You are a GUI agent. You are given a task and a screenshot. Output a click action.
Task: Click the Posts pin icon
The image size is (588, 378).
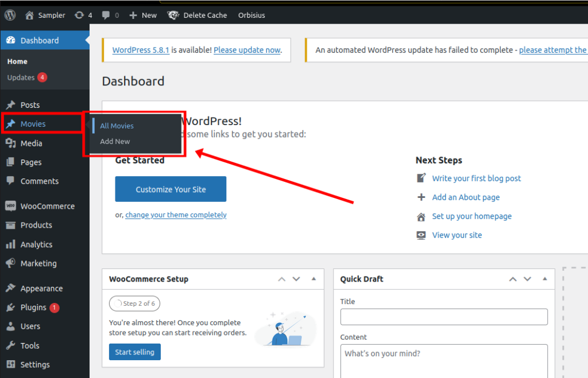[x=10, y=105]
